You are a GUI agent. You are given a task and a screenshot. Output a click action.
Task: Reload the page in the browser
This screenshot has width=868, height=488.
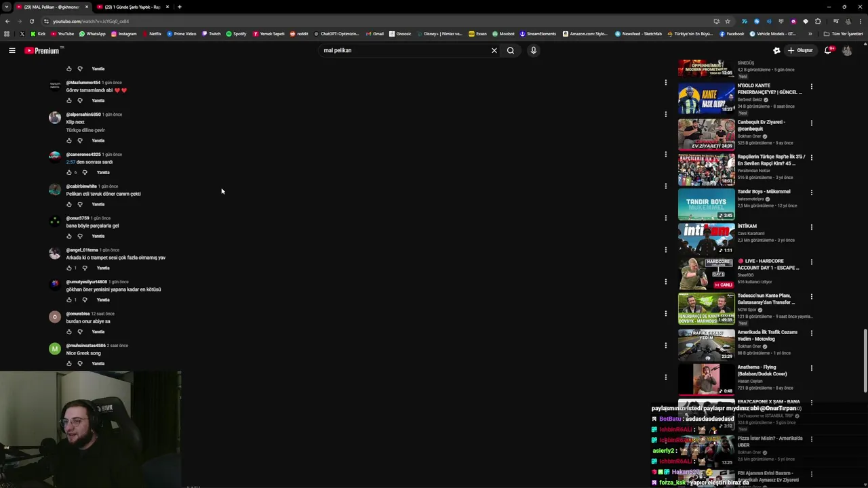31,21
